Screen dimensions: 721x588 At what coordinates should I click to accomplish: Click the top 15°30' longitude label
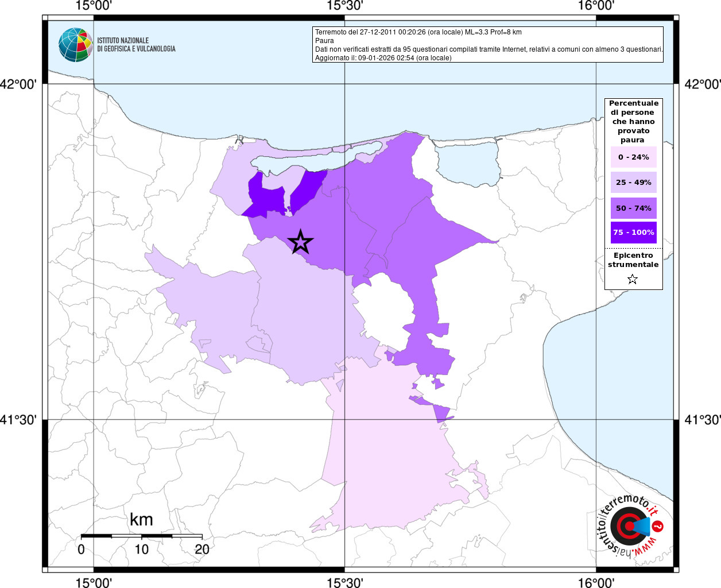[344, 6]
